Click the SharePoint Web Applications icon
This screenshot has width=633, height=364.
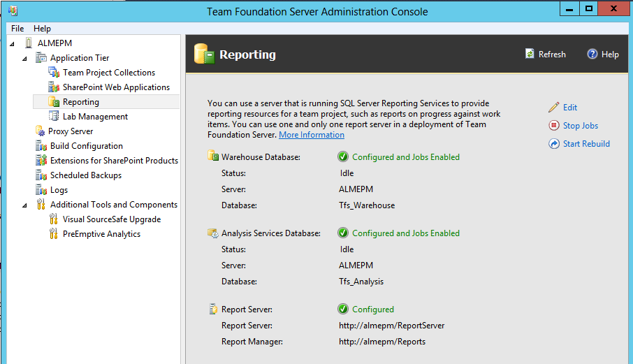(x=54, y=87)
